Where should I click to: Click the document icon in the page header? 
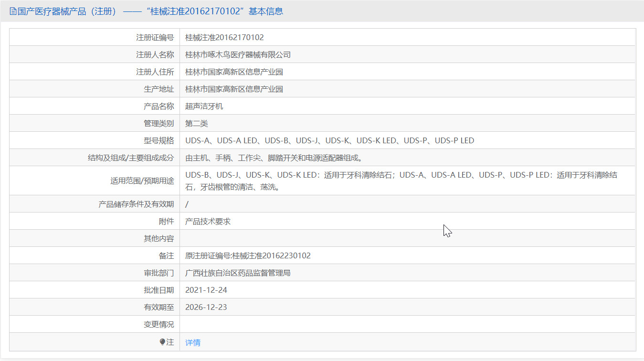point(13,11)
